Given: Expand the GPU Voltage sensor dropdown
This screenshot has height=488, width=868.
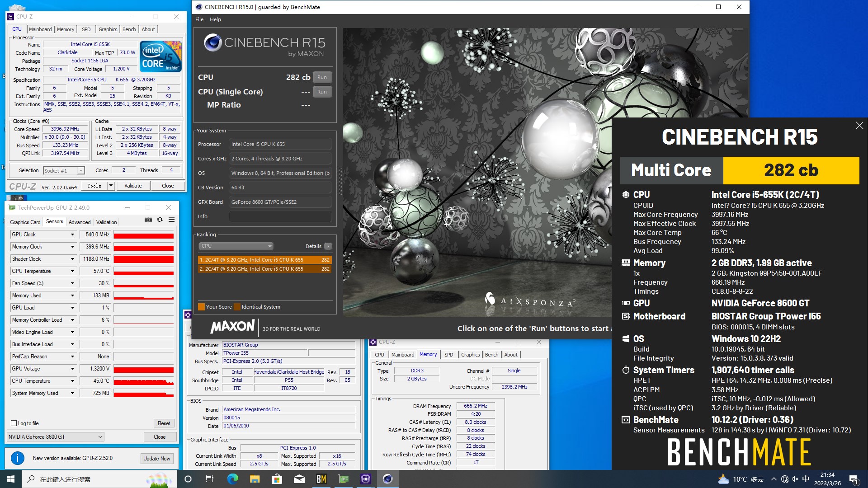Looking at the screenshot, I should coord(72,369).
